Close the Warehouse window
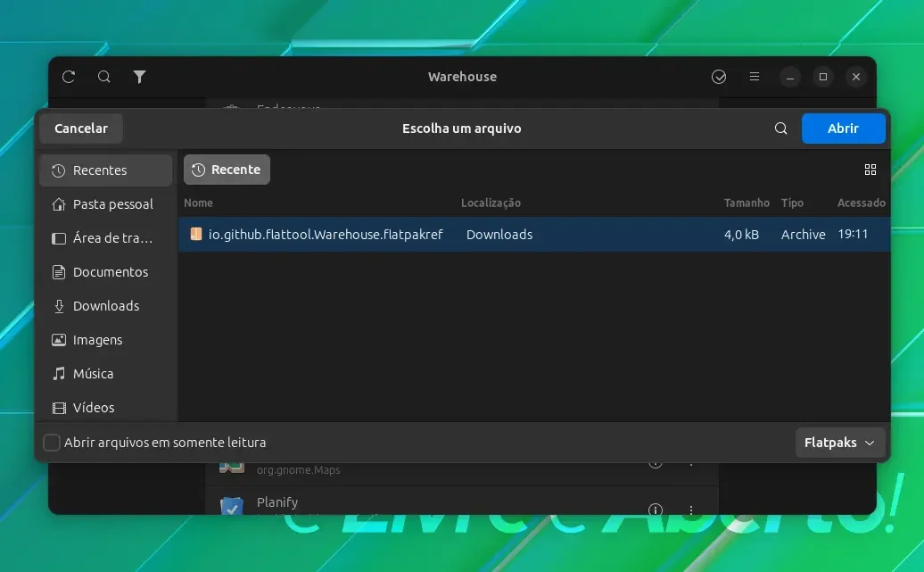This screenshot has width=924, height=572. click(856, 77)
